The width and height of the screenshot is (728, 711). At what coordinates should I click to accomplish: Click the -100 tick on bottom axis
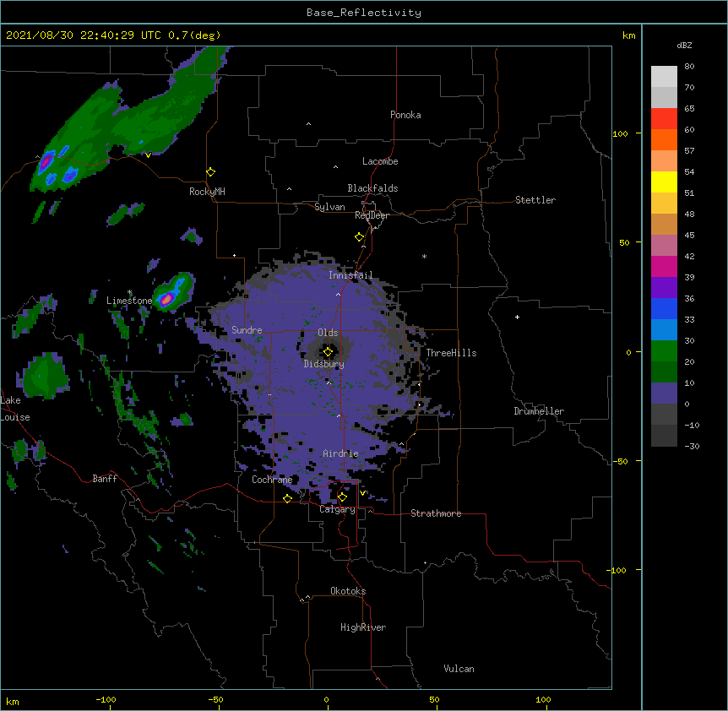pos(106,699)
